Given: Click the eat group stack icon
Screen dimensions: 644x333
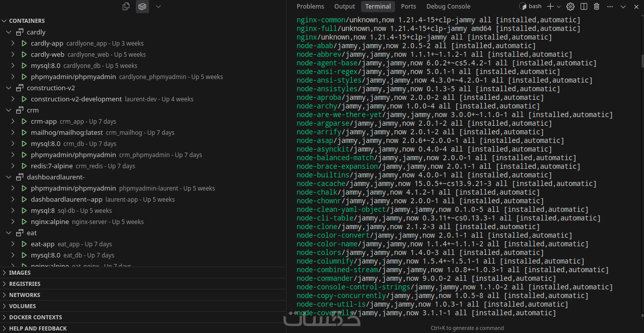Looking at the screenshot, I should (20, 233).
